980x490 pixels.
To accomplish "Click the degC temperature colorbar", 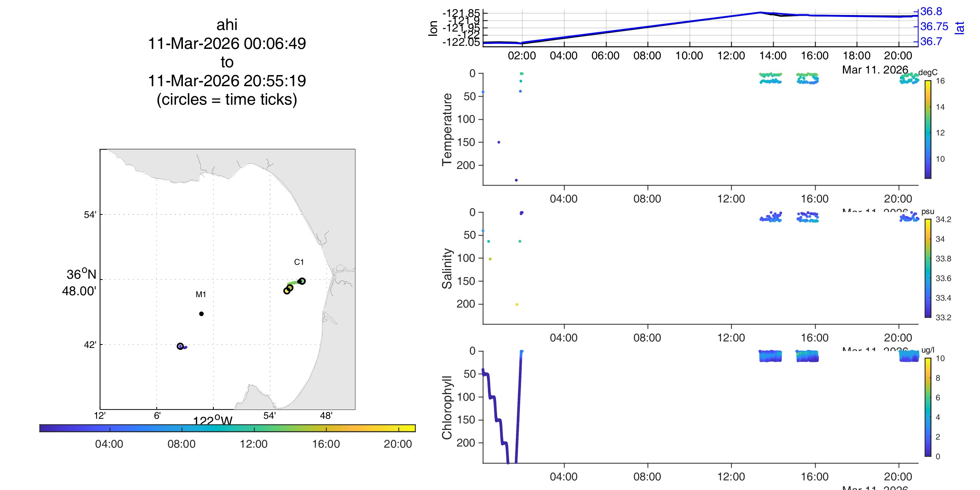I will click(928, 129).
